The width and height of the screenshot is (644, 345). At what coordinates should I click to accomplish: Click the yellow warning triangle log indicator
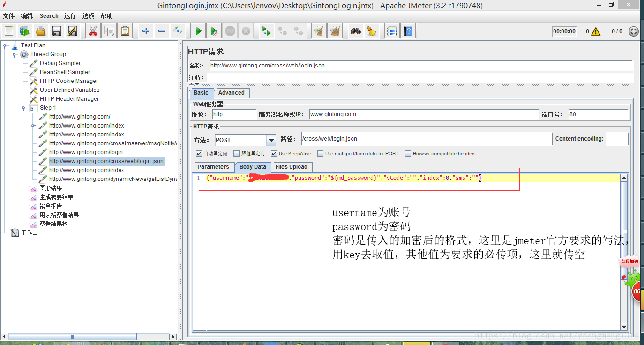click(596, 31)
